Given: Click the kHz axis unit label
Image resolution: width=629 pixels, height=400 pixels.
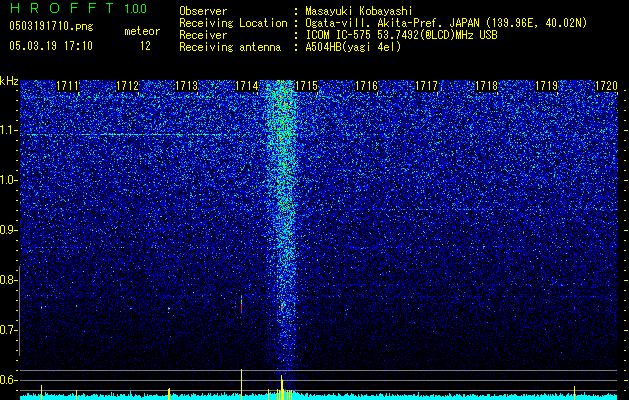Looking at the screenshot, I should click(9, 81).
